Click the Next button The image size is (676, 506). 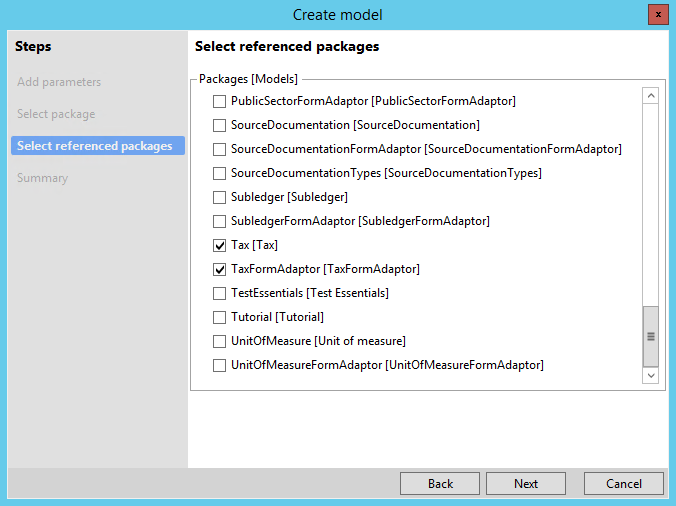tap(526, 484)
